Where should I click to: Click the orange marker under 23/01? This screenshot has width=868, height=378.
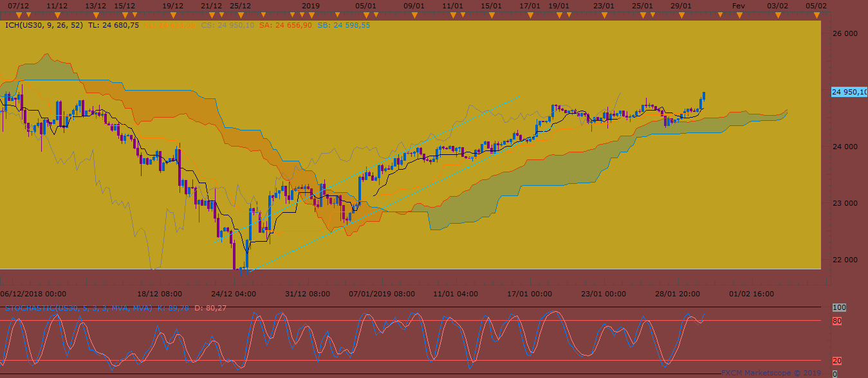click(604, 14)
